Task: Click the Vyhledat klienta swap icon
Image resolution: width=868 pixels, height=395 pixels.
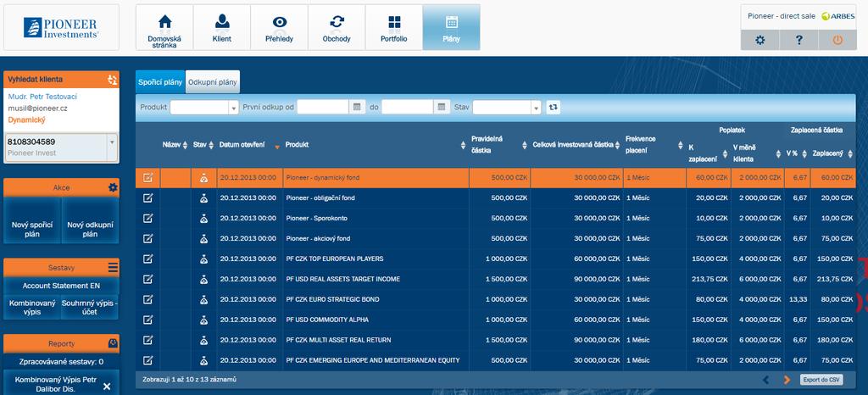Action: tap(113, 80)
